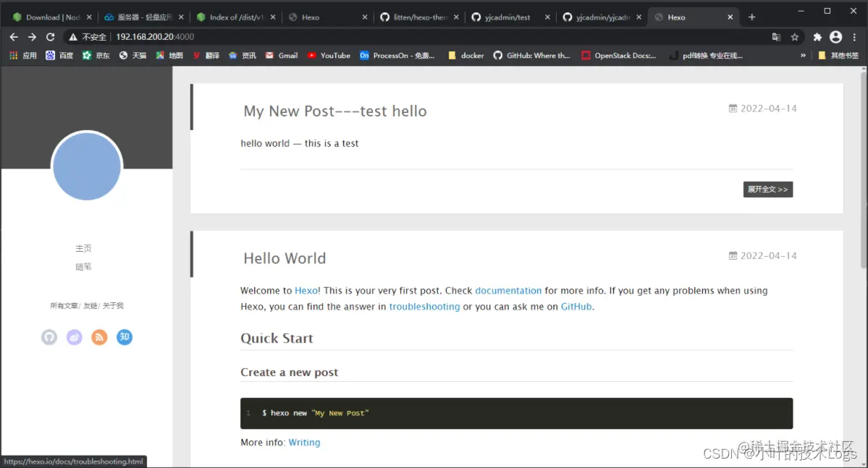868x468 pixels.
Task: Switch to yjcadmin/yjcadmin tab
Action: (598, 17)
